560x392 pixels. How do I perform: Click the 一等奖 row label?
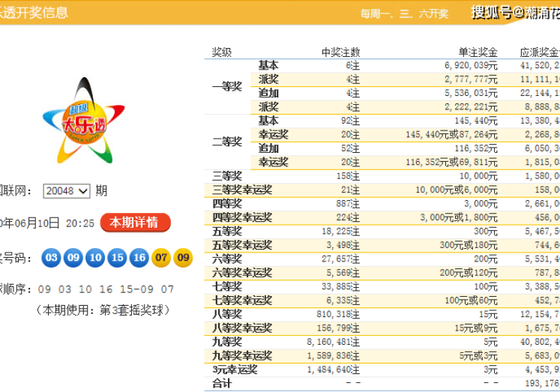pyautogui.click(x=227, y=86)
